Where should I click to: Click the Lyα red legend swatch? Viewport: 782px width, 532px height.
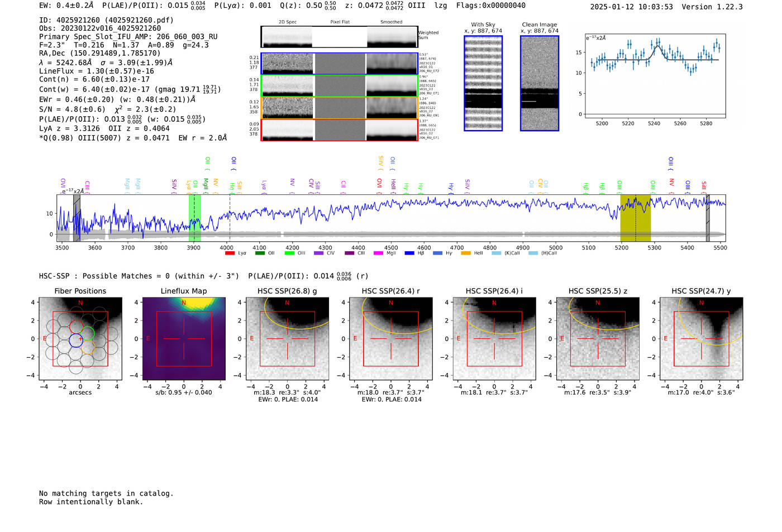[230, 253]
